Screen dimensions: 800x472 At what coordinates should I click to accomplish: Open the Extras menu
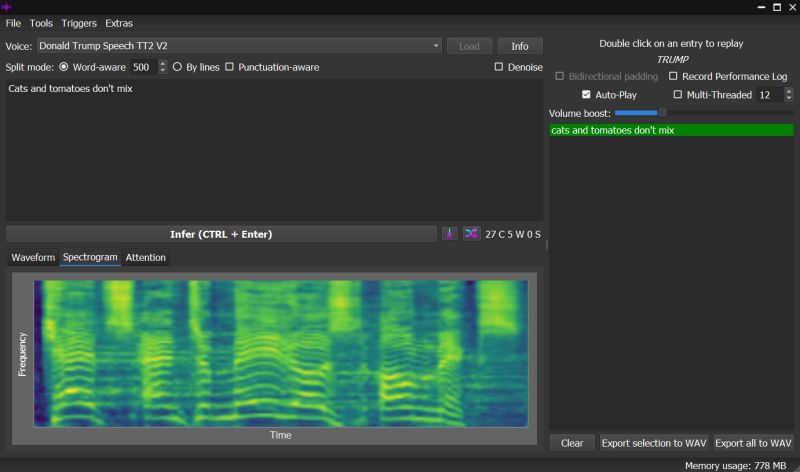tap(119, 23)
